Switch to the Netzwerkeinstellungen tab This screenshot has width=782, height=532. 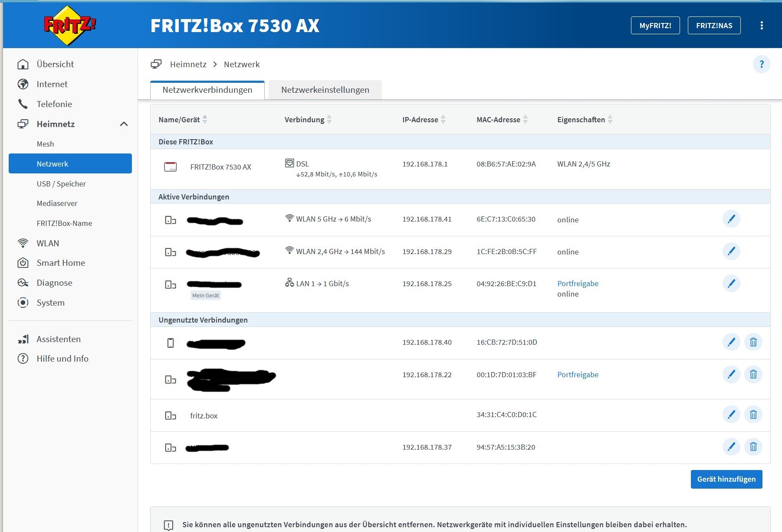(x=325, y=90)
